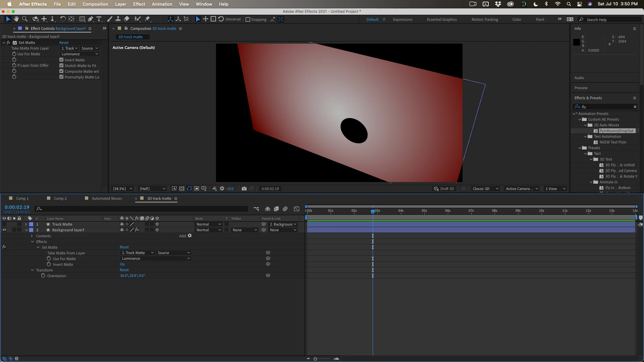The height and width of the screenshot is (362, 644).
Task: Select the Clone Stamp tool
Action: pyautogui.click(x=118, y=19)
